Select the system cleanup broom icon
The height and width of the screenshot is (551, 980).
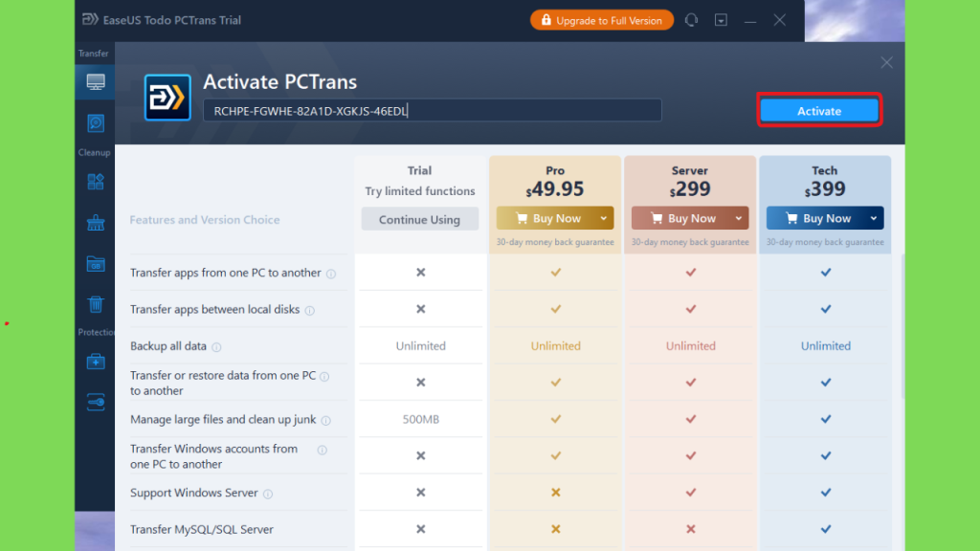pos(96,222)
